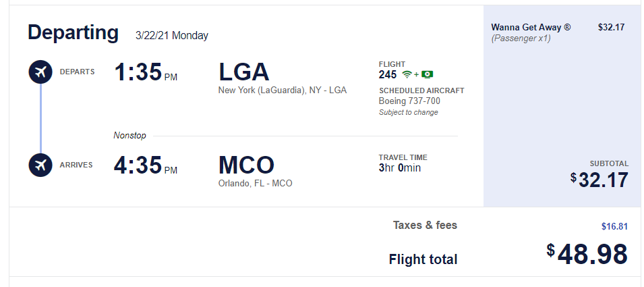
Task: Click the 4:35 PM arrival time
Action: coord(146,165)
